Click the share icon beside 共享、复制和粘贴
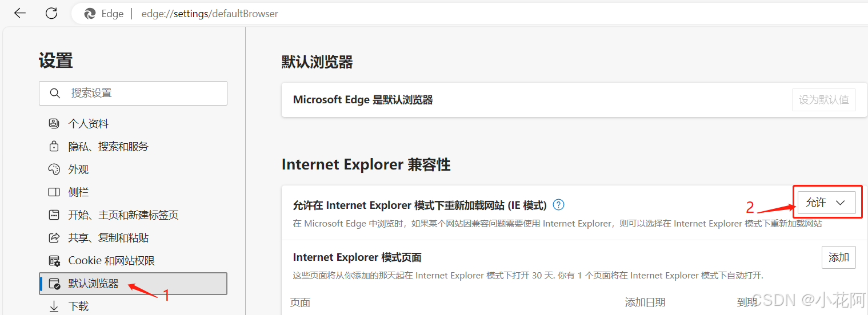Screen dimensions: 868x315 [x=54, y=237]
